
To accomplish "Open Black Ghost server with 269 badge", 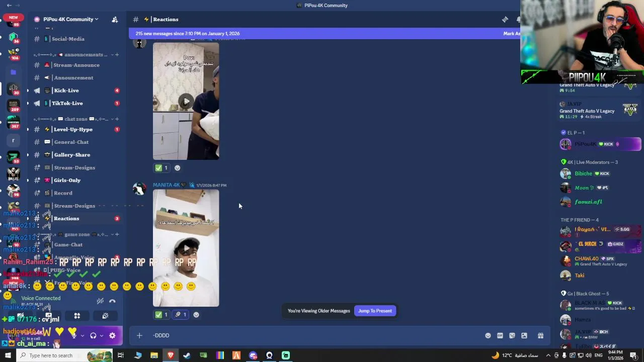I will 13,105.
